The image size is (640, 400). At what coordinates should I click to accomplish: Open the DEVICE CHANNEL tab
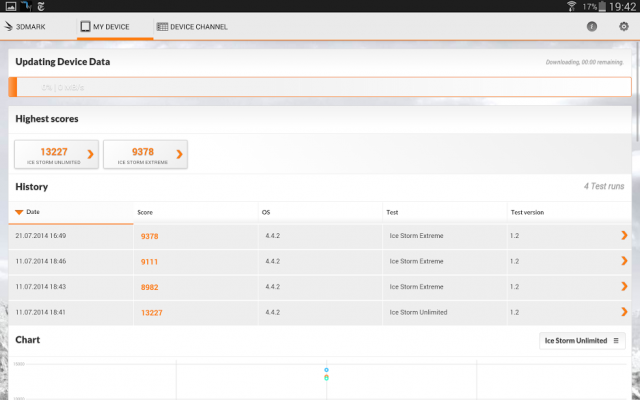(x=192, y=27)
